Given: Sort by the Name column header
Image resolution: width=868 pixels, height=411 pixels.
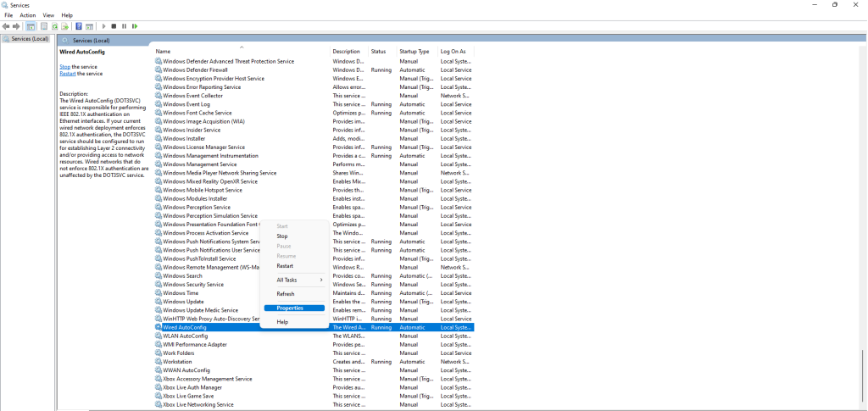Looking at the screenshot, I should [242, 52].
